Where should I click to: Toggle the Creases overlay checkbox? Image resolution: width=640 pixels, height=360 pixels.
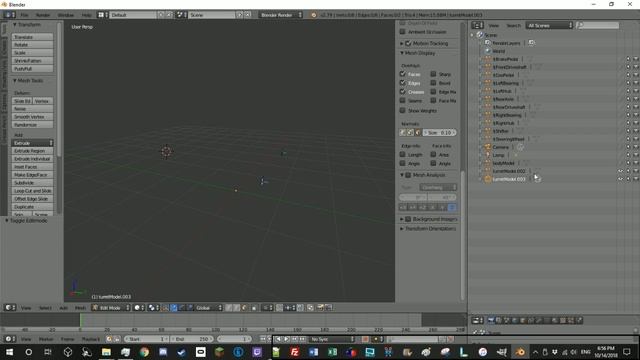(x=402, y=92)
